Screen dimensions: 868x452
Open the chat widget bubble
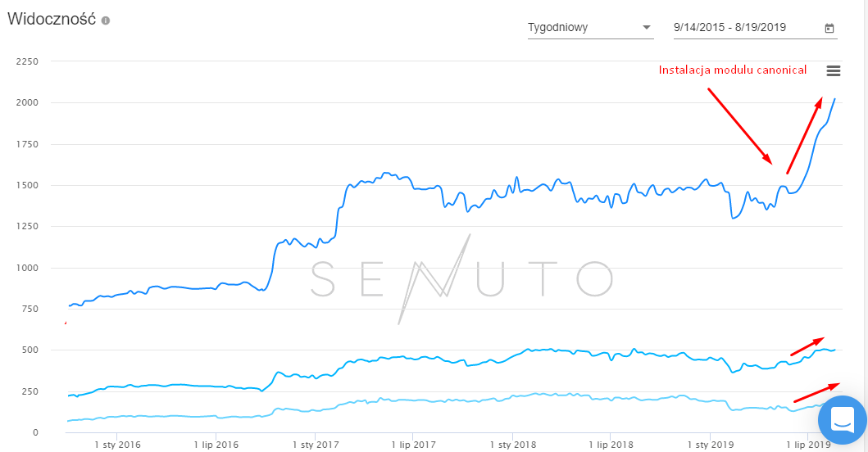pos(842,420)
